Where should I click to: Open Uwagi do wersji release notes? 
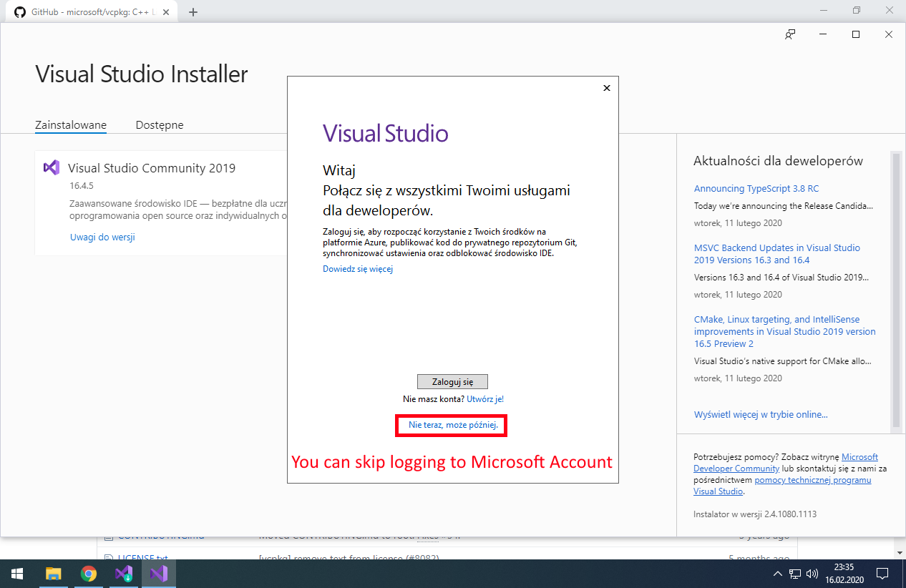click(x=102, y=236)
